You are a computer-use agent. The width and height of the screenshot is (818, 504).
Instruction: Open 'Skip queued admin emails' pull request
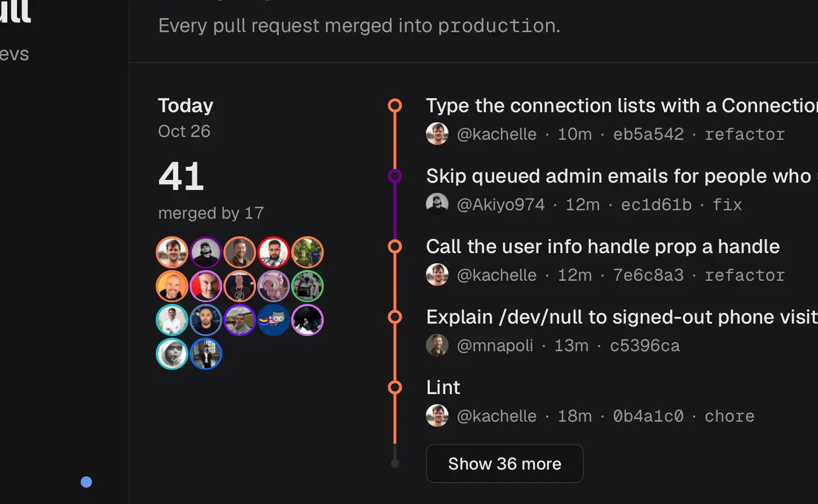pos(622,176)
